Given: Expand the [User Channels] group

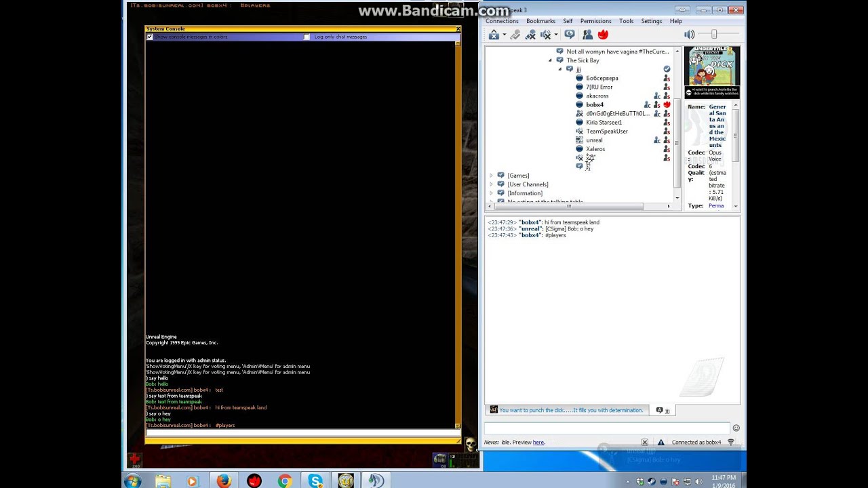Looking at the screenshot, I should [492, 184].
